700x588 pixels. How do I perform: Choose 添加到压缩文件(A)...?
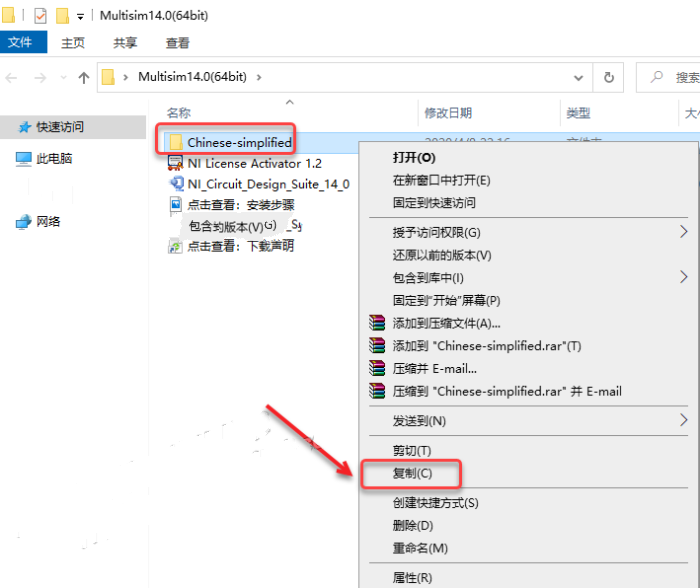coord(446,323)
